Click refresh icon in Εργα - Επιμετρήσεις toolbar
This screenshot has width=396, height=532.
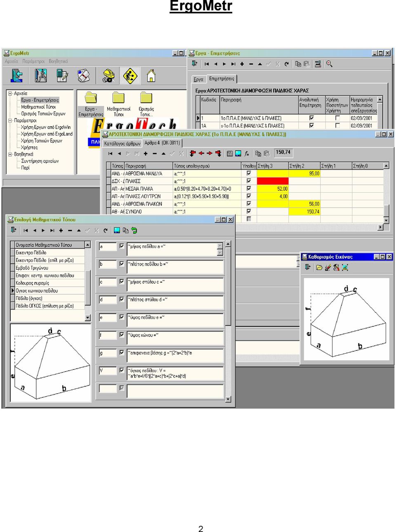tap(286, 64)
